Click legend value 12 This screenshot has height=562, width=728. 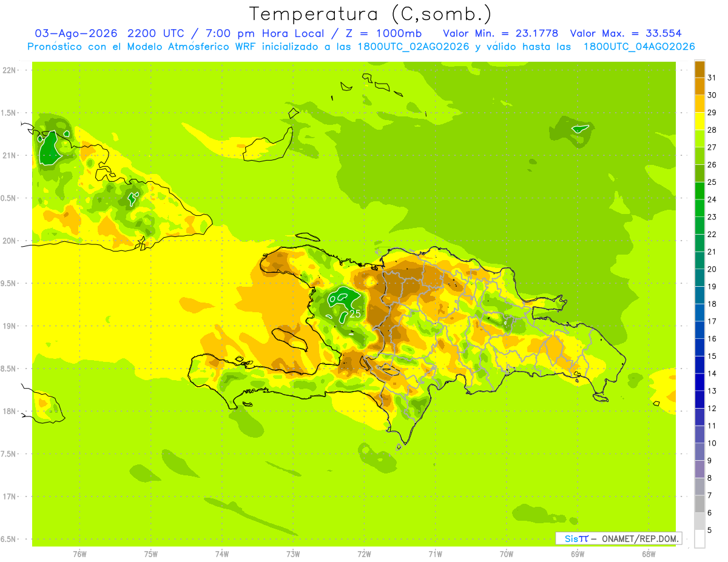coord(712,408)
